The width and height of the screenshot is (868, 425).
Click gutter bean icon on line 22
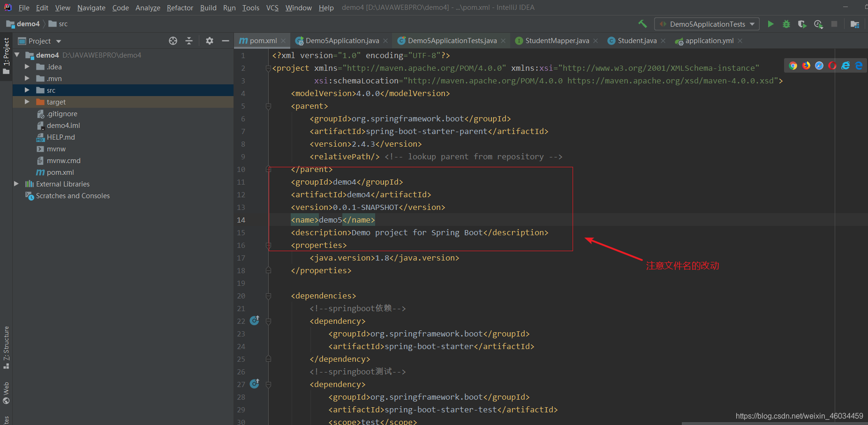255,321
